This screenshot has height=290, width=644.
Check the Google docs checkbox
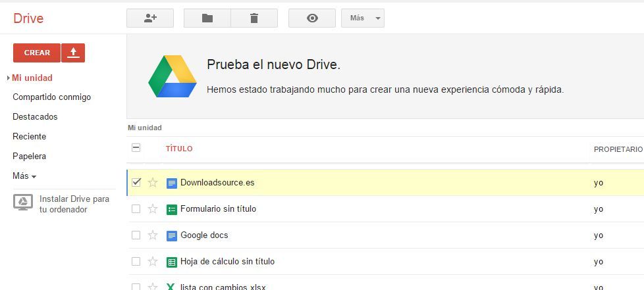pos(136,235)
